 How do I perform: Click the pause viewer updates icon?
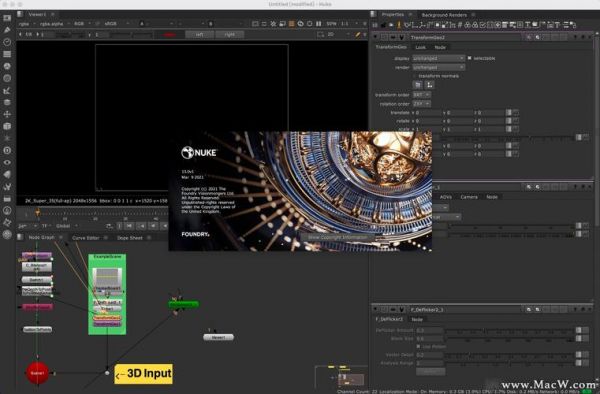click(319, 24)
